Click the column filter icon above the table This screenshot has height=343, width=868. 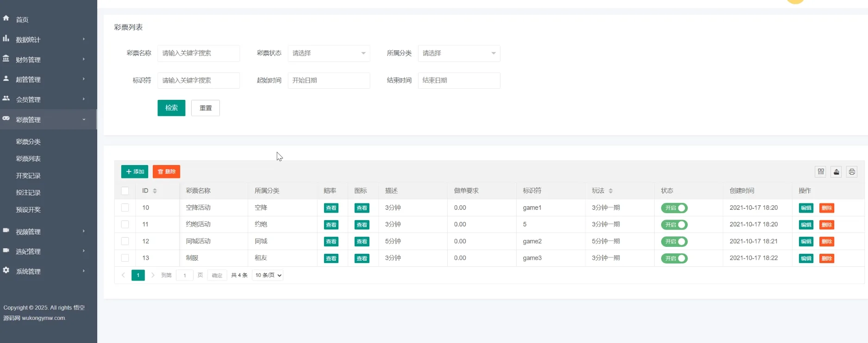[821, 172]
